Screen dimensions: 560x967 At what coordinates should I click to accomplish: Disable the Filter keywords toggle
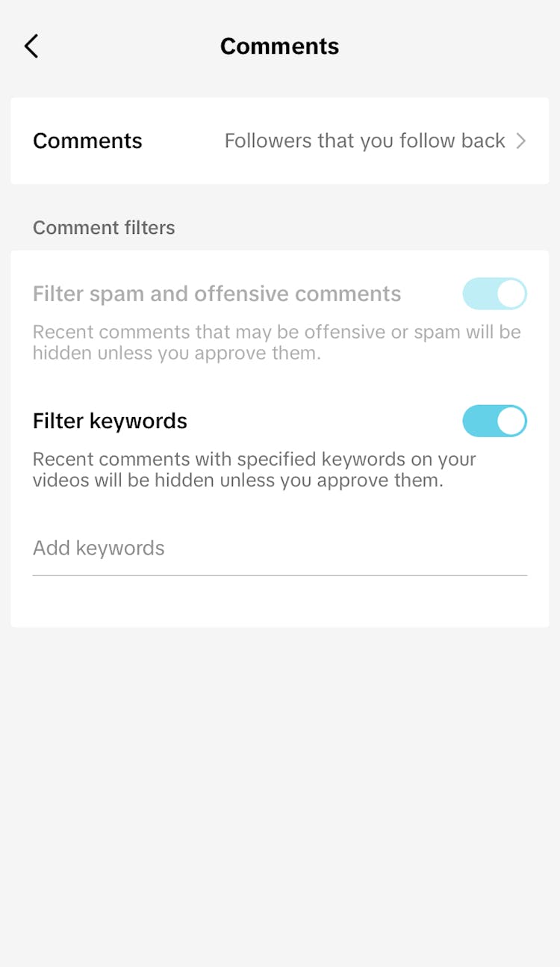point(494,421)
